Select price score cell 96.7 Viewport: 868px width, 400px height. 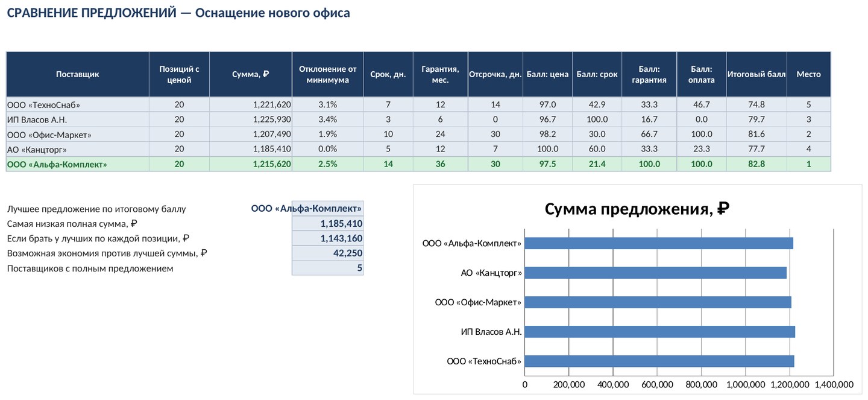tap(547, 119)
